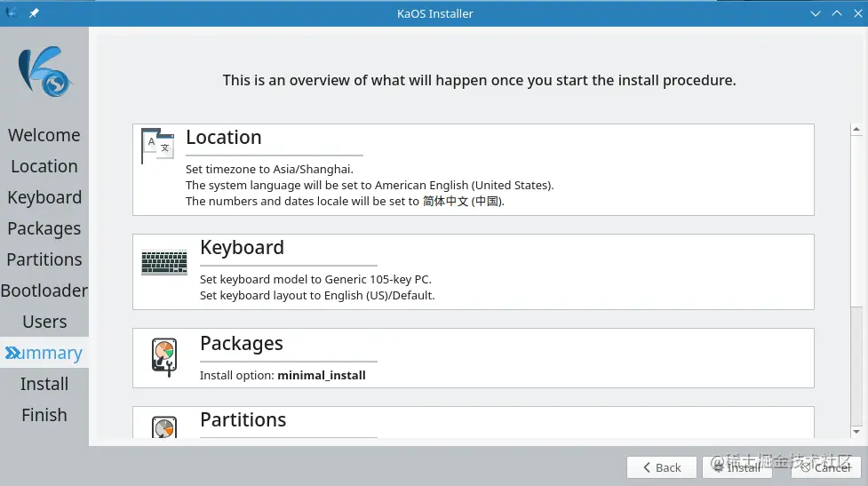The image size is (868, 486).
Task: Click the Location language icon in summary
Action: point(158,146)
